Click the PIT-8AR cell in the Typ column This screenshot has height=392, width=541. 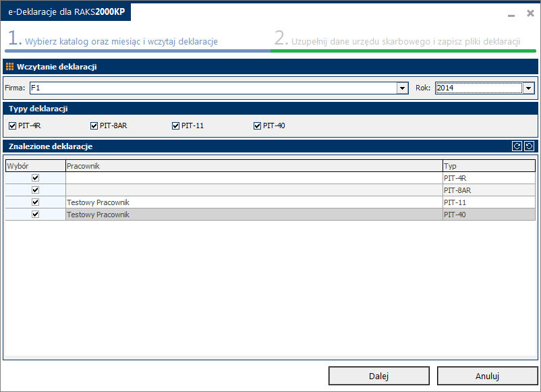coord(489,190)
